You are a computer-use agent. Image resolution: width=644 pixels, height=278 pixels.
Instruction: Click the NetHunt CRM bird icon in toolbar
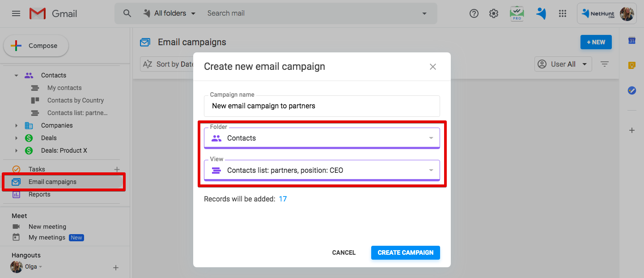pos(541,13)
